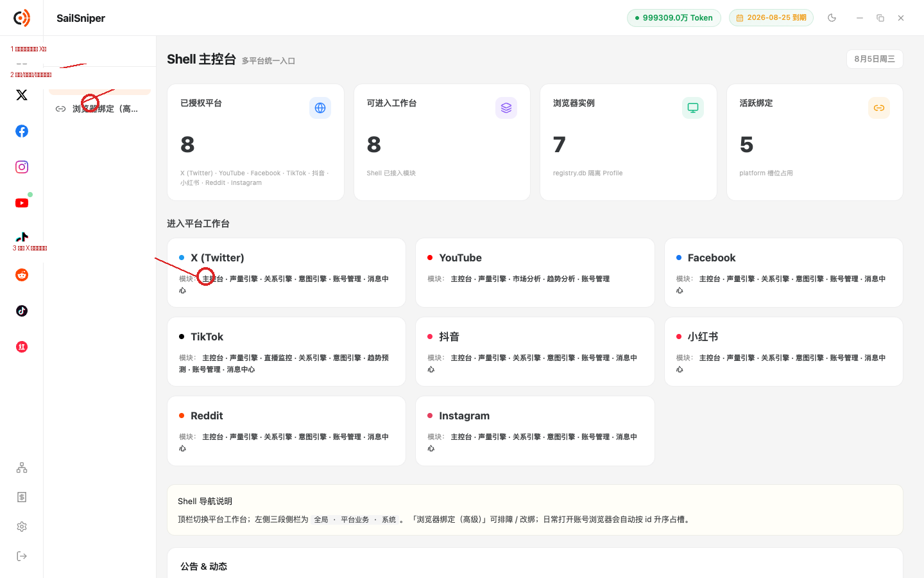Click the '进入平台工作台' section heading
This screenshot has height=578, width=924.
tap(198, 223)
